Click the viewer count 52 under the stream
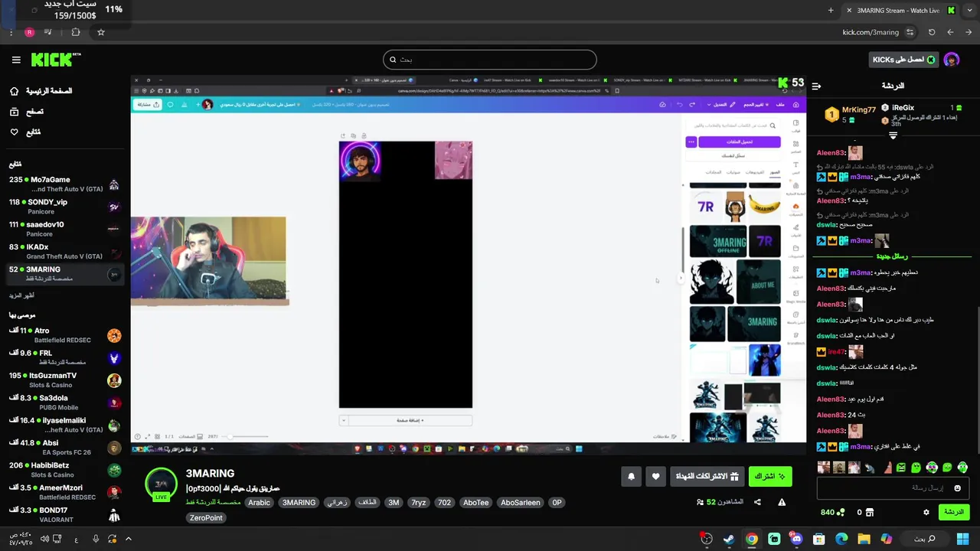 point(711,502)
